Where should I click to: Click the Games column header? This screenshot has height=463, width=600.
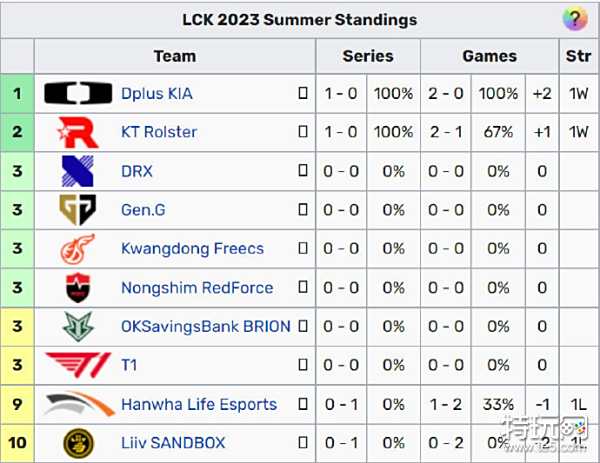(489, 56)
